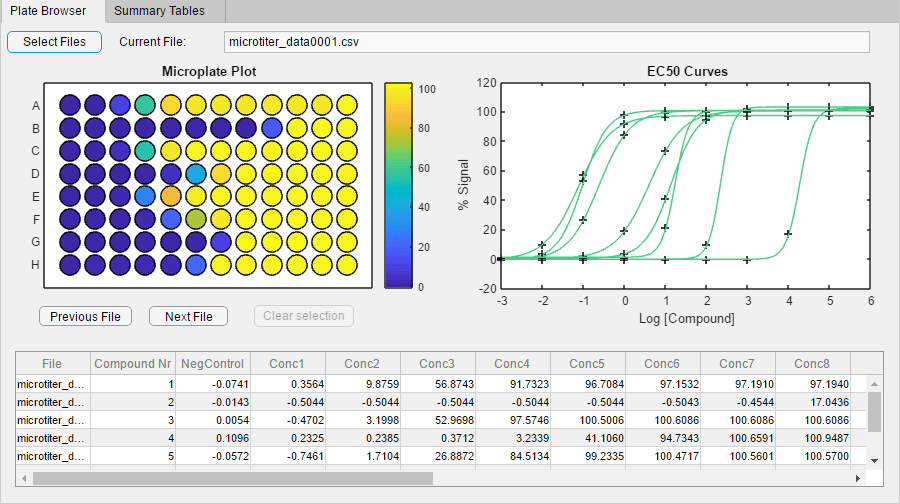Open the Plate Browser tab
Screen dimensions: 900x504
pos(48,11)
